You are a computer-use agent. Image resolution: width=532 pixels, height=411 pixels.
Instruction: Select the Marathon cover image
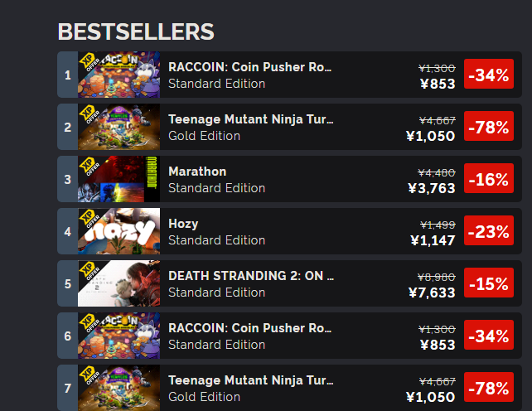coord(124,180)
